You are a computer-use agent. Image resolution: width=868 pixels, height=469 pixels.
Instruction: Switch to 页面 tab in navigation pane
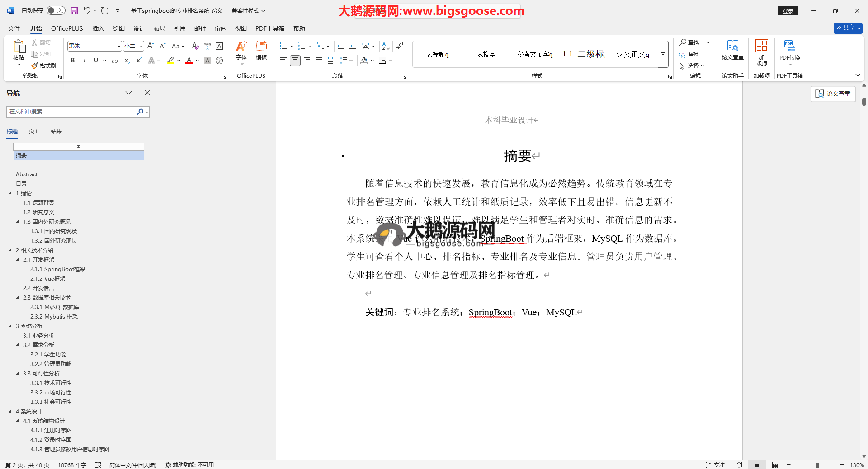point(34,131)
